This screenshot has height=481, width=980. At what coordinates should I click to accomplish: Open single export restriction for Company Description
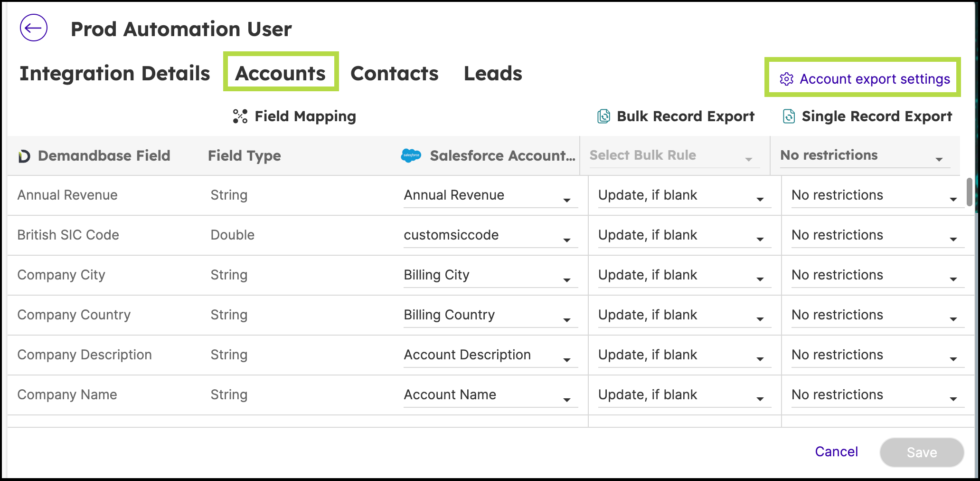877,356
